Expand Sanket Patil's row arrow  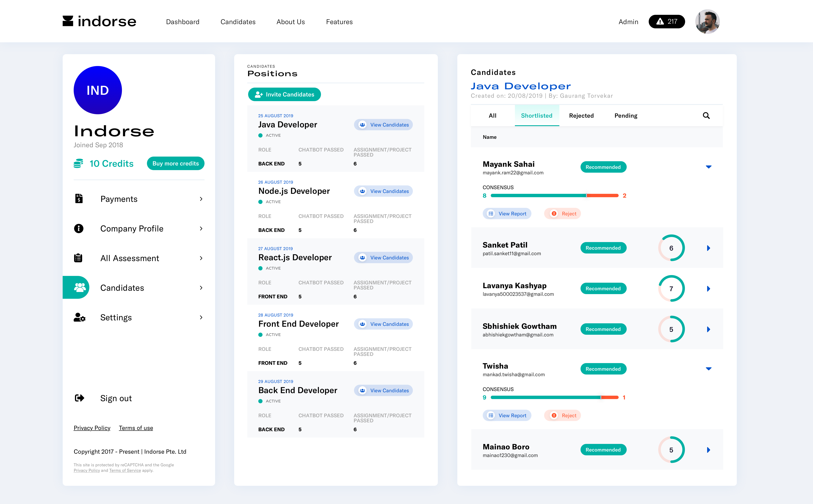coord(709,248)
